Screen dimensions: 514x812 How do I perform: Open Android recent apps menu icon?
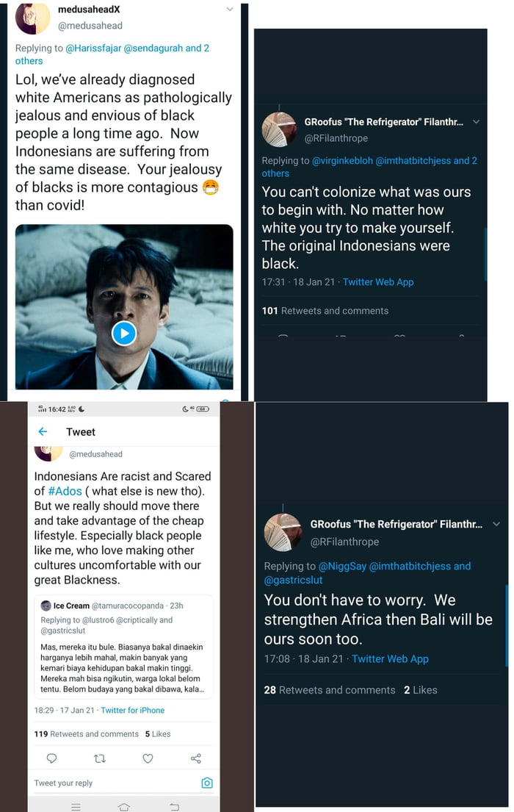pos(76,806)
